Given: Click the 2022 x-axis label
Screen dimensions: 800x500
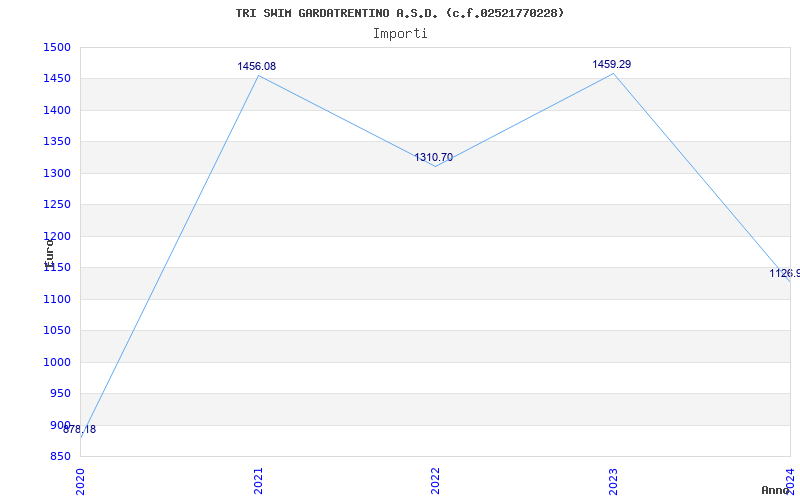Looking at the screenshot, I should pyautogui.click(x=435, y=481).
